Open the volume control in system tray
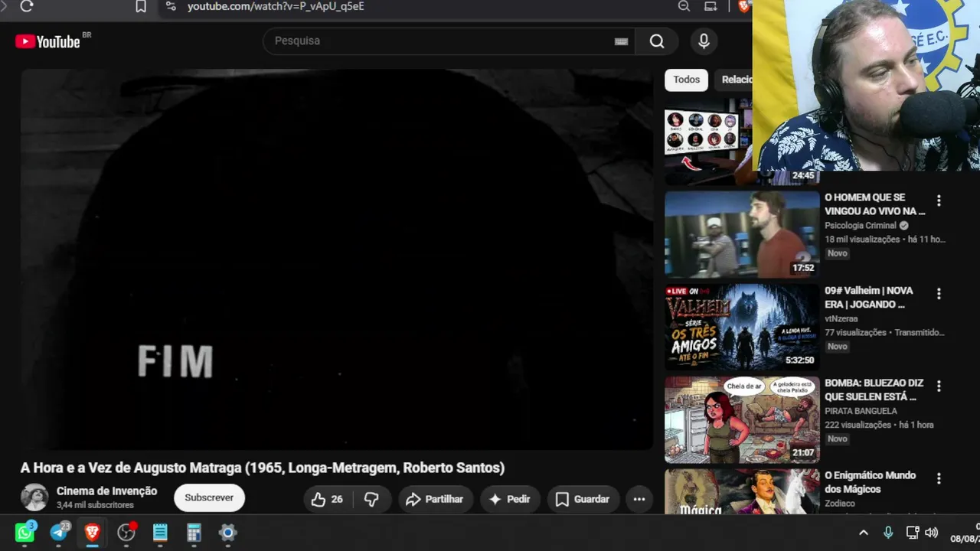980x551 pixels. pyautogui.click(x=932, y=533)
